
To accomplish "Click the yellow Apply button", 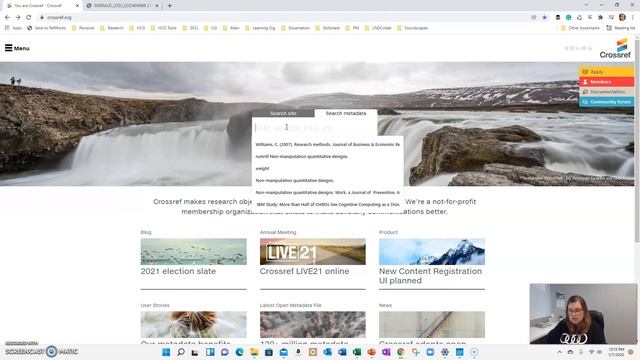I will (x=607, y=72).
